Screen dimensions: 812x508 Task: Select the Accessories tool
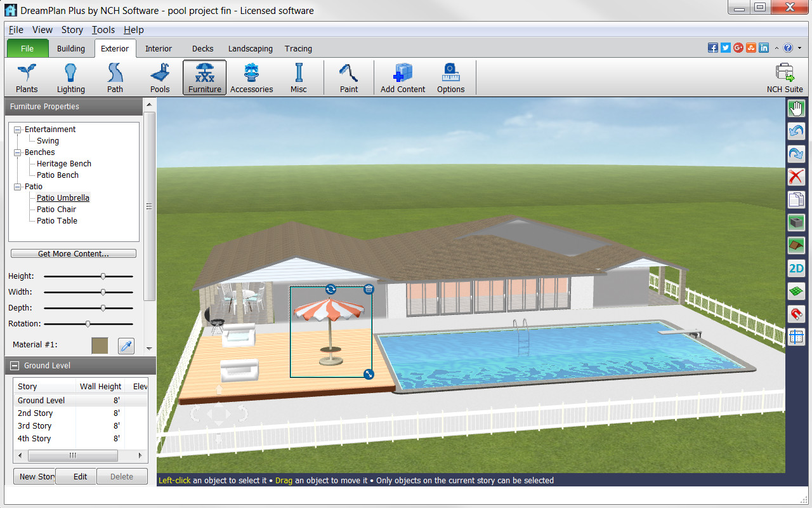point(251,77)
